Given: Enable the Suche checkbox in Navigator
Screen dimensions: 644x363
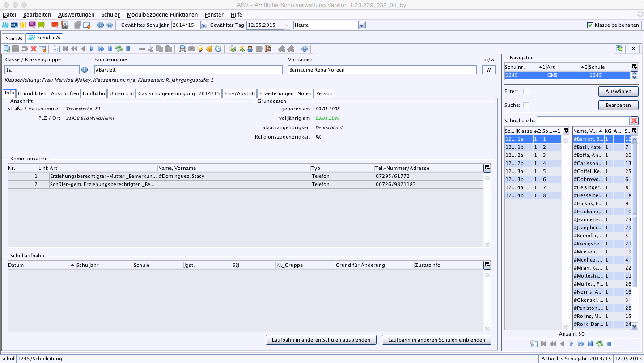Looking at the screenshot, I should (x=526, y=105).
